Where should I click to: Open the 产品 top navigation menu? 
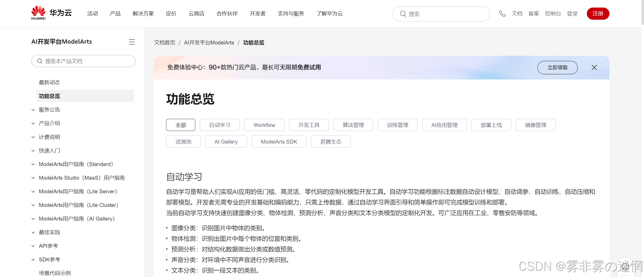pos(115,14)
